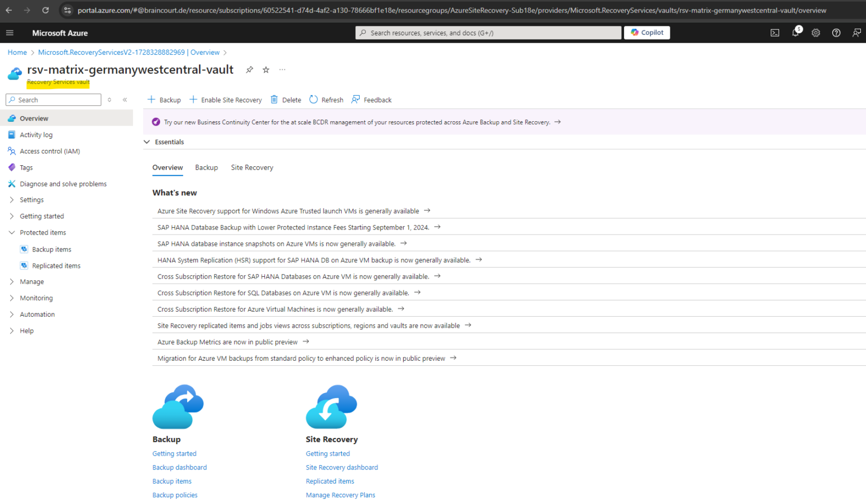The height and width of the screenshot is (504, 866).
Task: View notifications showing 5 alerts
Action: [795, 33]
